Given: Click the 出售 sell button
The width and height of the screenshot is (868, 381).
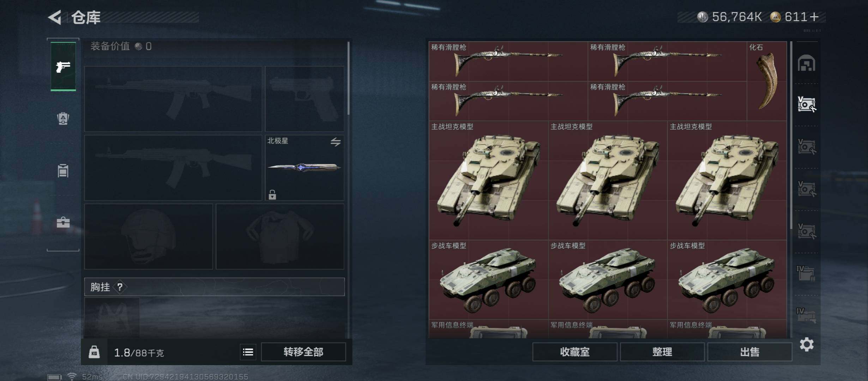Looking at the screenshot, I should click(x=750, y=352).
